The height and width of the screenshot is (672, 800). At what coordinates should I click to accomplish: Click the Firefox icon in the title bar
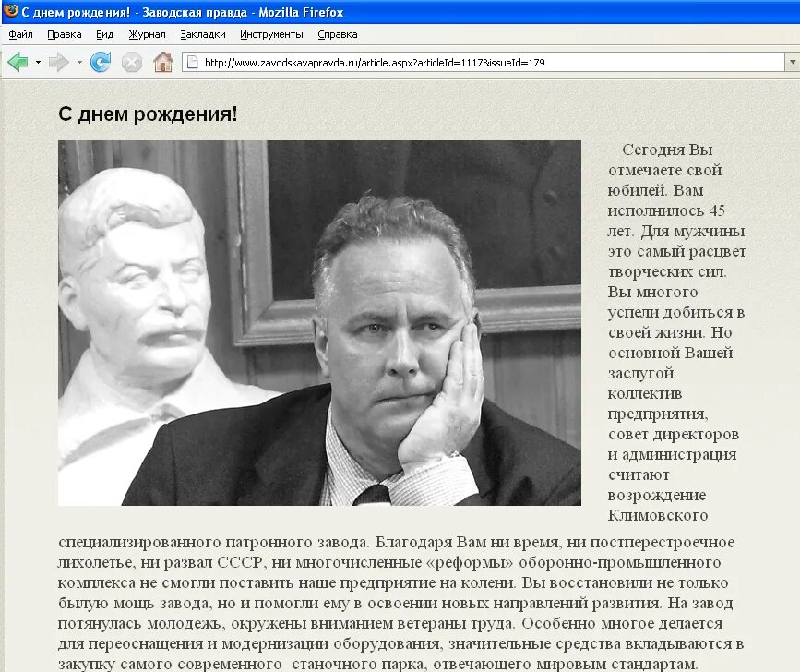[x=9, y=12]
